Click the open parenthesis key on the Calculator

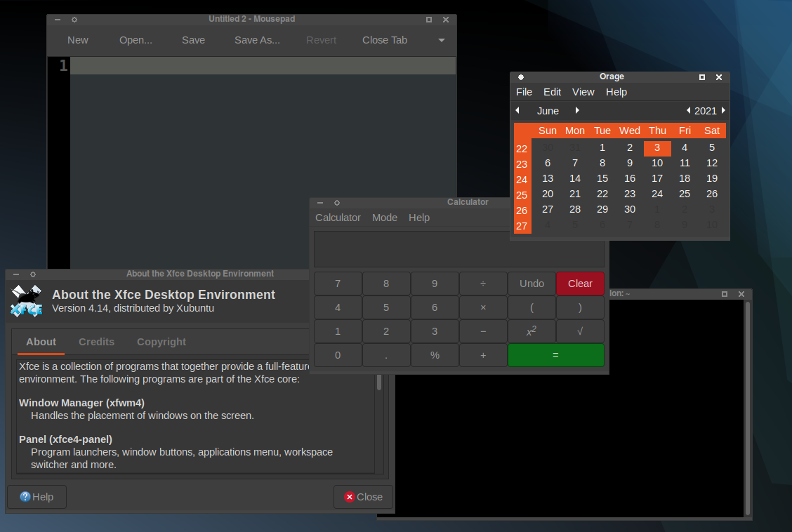click(532, 307)
